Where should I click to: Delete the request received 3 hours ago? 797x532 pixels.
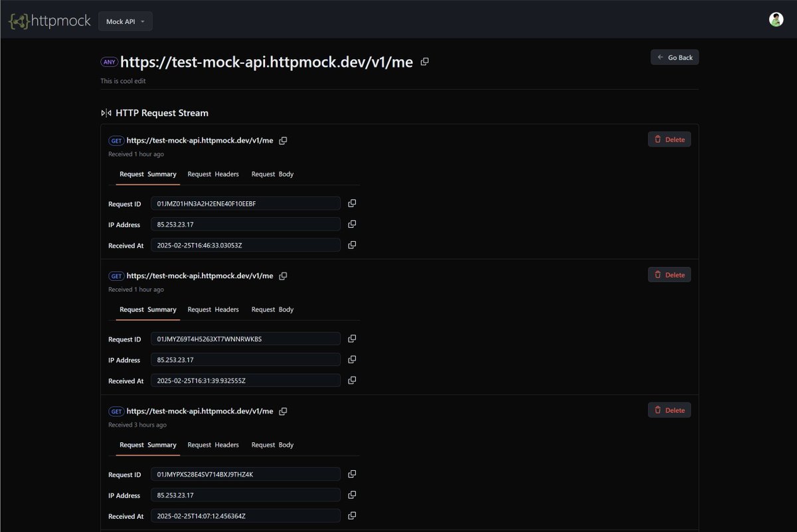(x=669, y=410)
